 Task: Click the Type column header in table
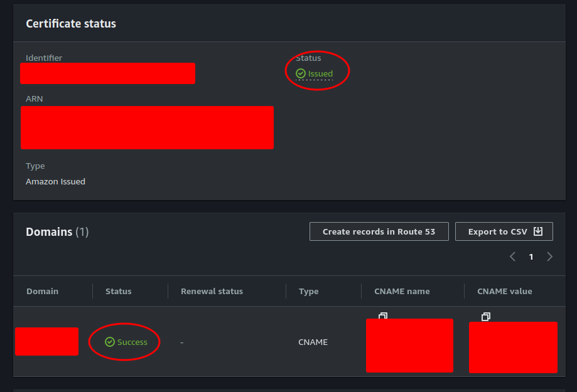308,291
